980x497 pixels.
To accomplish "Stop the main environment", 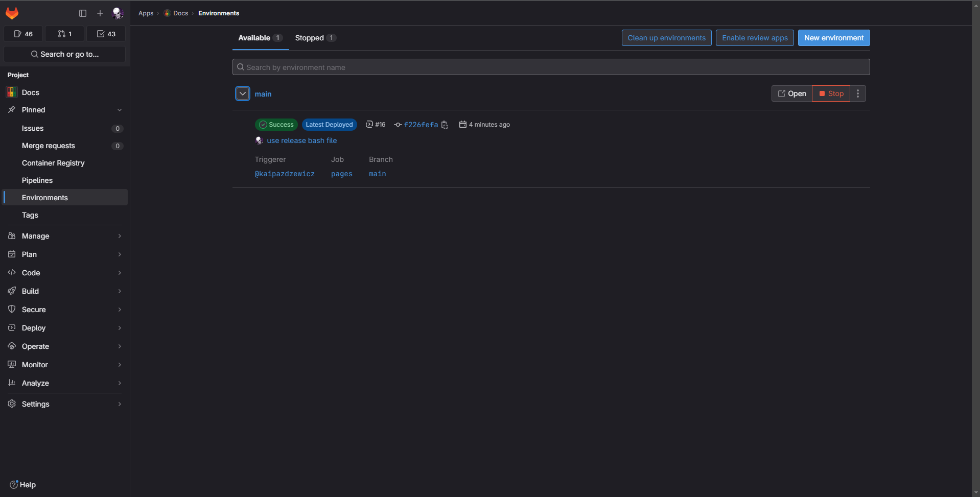I will (831, 93).
